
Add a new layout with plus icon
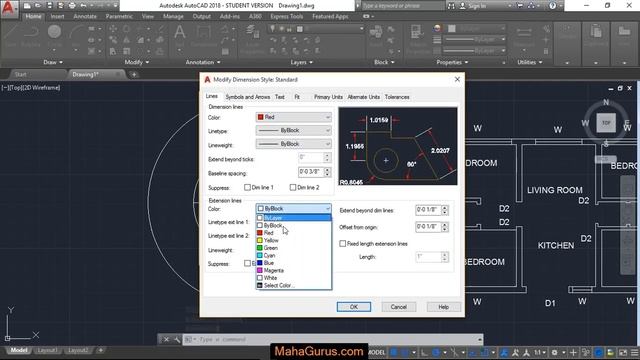pos(100,350)
